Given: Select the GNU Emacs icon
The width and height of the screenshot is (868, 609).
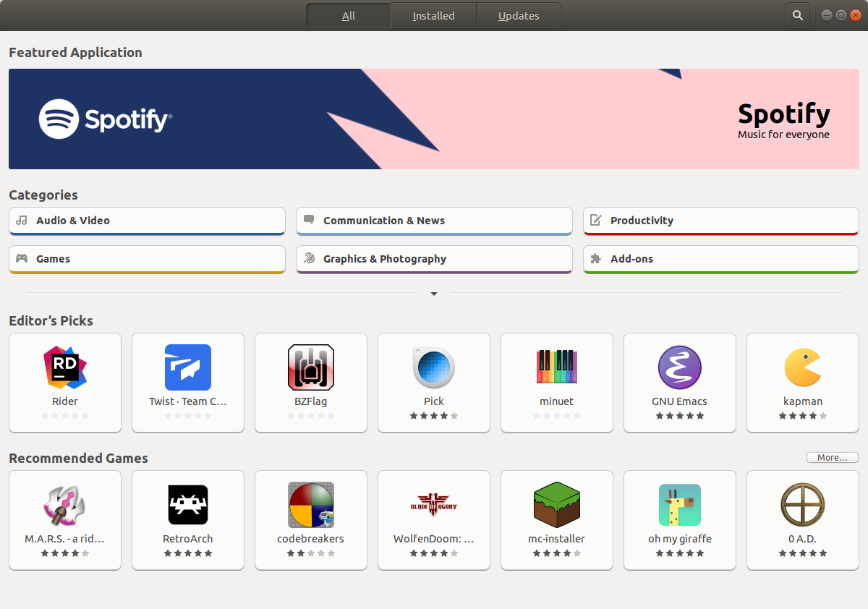Looking at the screenshot, I should click(x=680, y=367).
